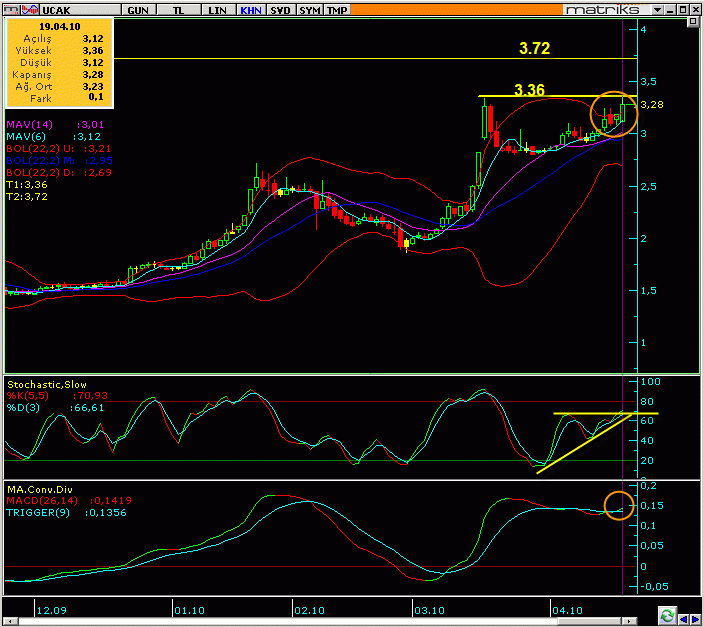Click the TMP template button
This screenshot has height=627, width=704.
pos(338,9)
